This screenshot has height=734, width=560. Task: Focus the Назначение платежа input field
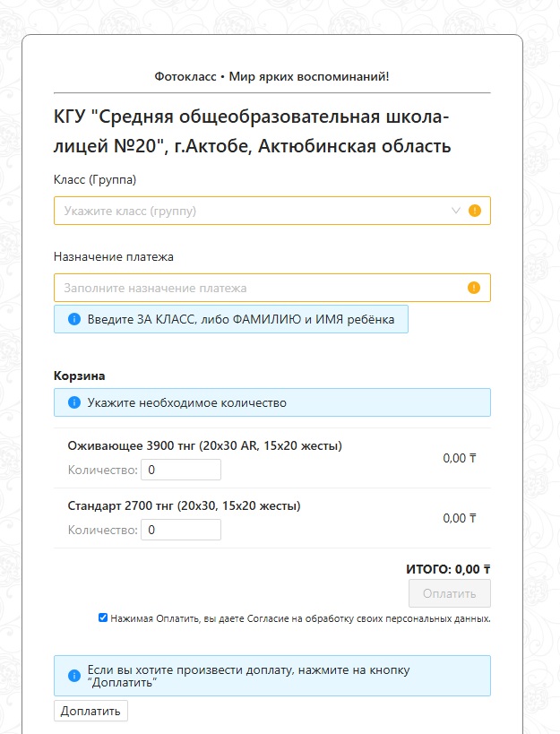[272, 288]
